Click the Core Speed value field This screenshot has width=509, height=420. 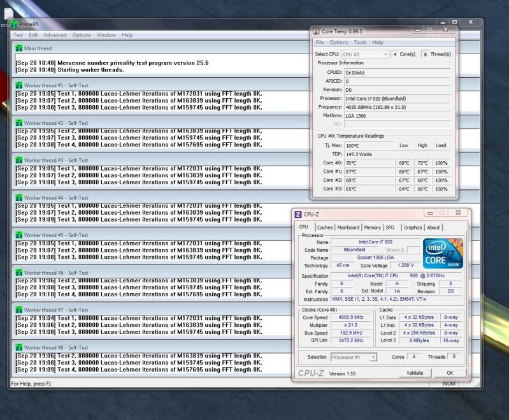pyautogui.click(x=352, y=317)
